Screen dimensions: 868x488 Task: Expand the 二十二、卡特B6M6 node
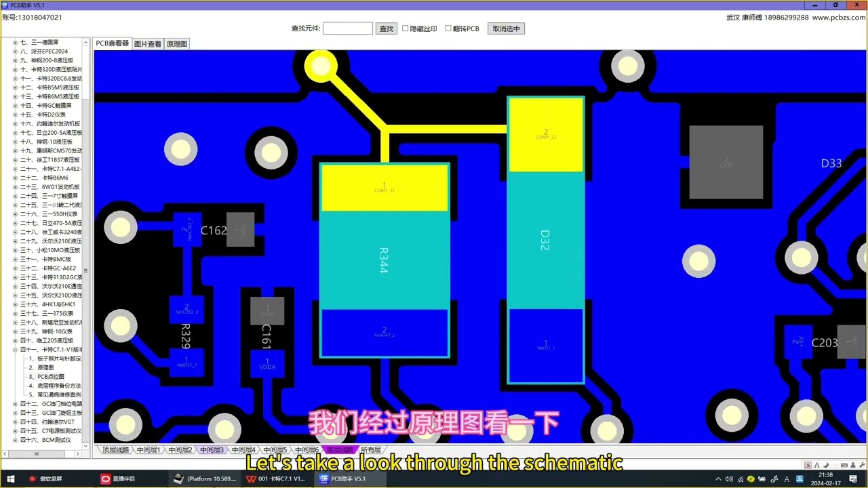pyautogui.click(x=15, y=178)
